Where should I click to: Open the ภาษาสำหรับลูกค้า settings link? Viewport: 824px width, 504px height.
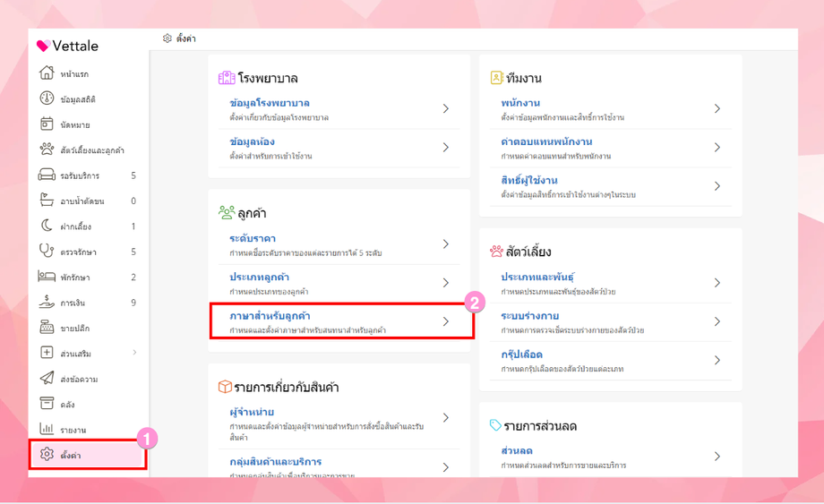(x=270, y=315)
